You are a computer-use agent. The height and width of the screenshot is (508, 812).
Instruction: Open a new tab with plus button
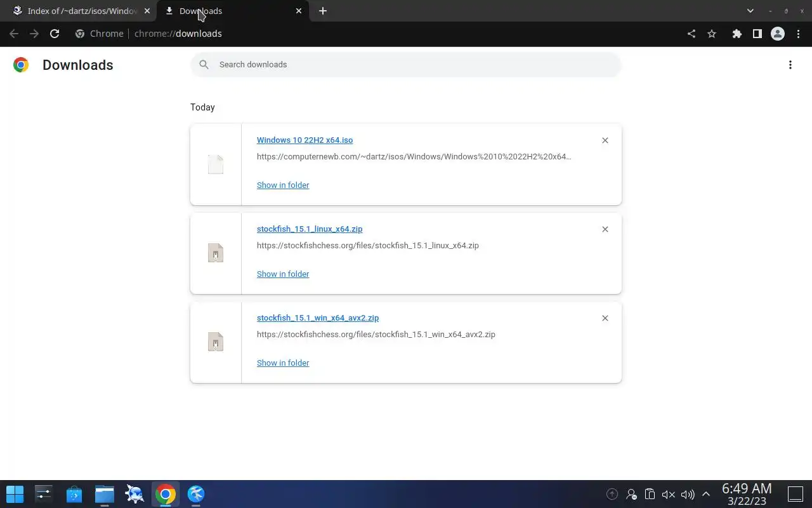[323, 11]
